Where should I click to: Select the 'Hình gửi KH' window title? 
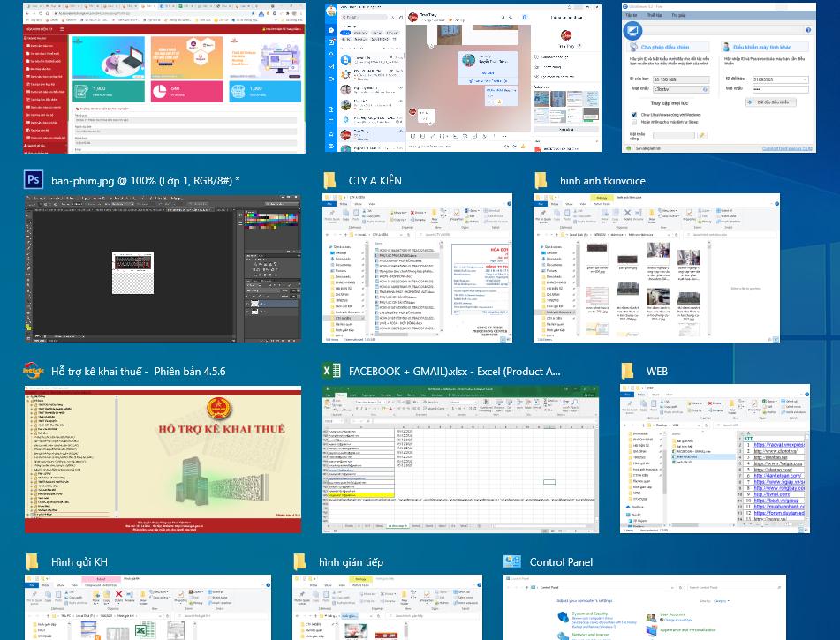[x=79, y=561]
